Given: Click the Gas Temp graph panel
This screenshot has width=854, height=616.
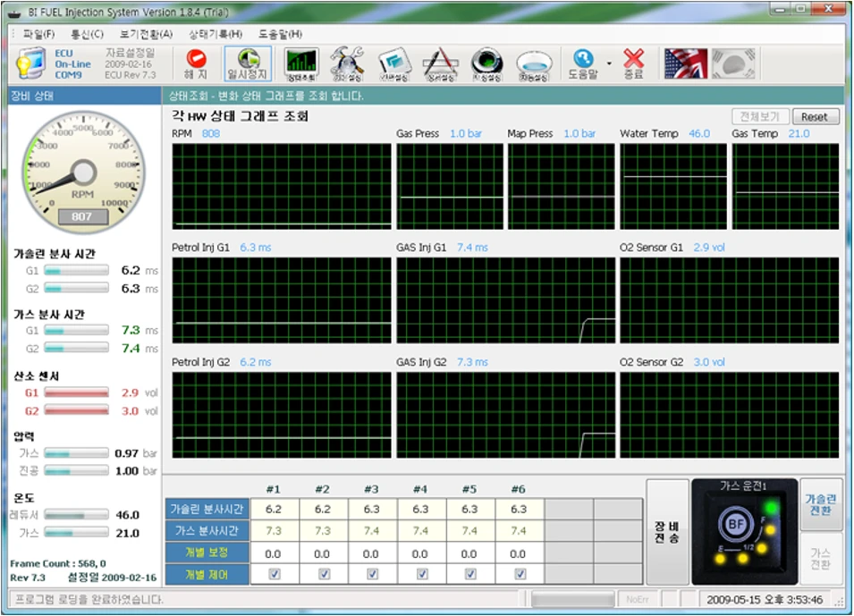Looking at the screenshot, I should click(786, 186).
